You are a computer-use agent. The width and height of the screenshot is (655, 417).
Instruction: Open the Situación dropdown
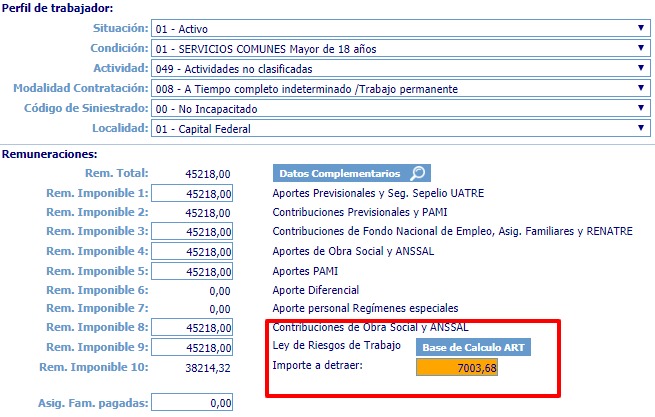(400, 28)
